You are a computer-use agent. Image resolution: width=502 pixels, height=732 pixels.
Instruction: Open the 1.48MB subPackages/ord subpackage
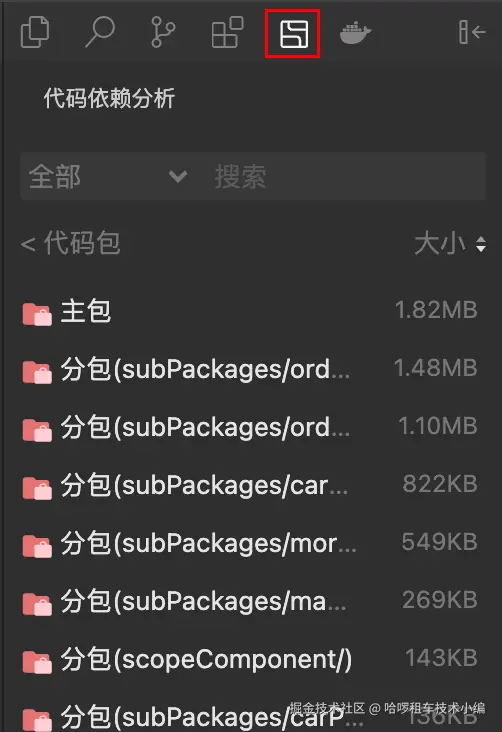coord(251,370)
